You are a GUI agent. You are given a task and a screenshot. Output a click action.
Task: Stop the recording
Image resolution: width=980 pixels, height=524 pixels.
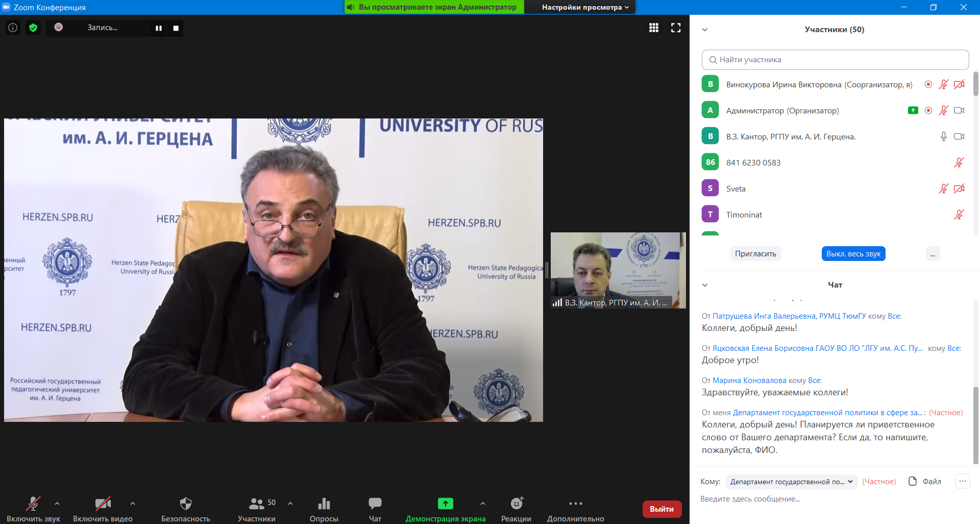click(x=176, y=28)
